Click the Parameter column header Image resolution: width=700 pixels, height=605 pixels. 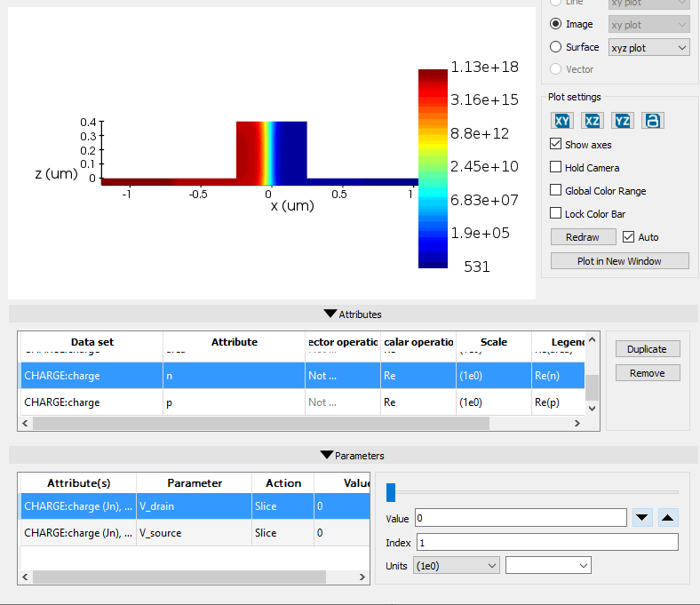point(195,483)
